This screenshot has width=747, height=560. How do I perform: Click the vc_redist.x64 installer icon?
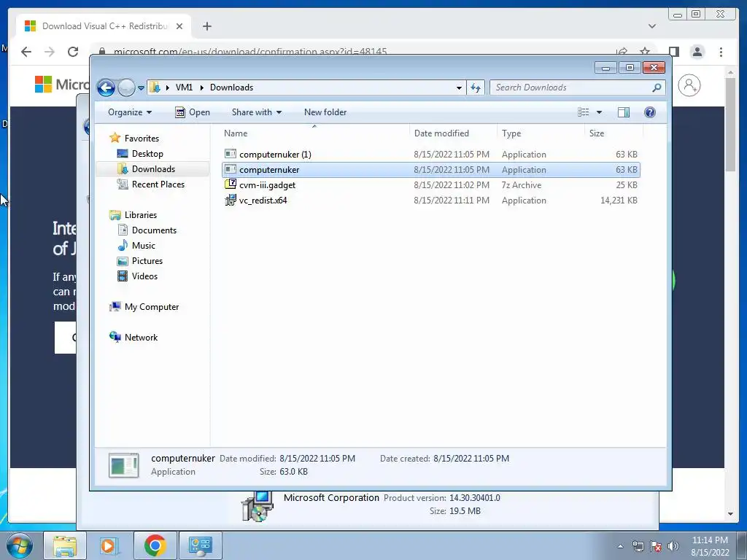click(x=231, y=200)
